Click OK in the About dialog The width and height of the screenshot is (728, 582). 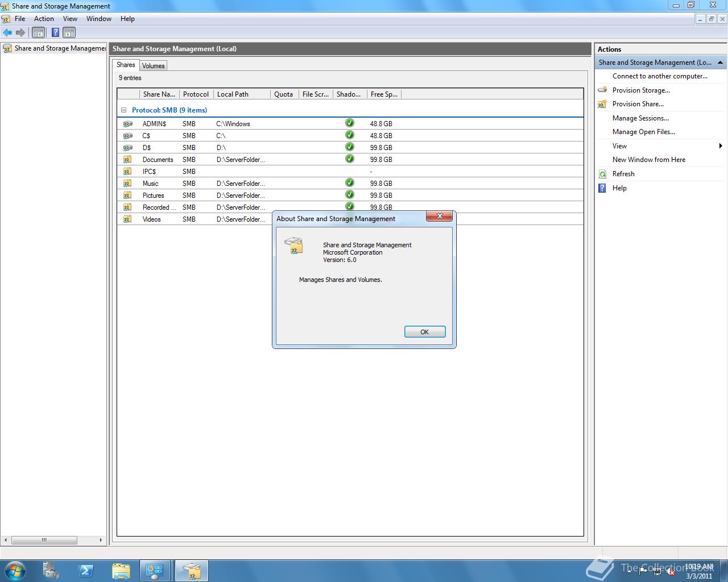[425, 332]
